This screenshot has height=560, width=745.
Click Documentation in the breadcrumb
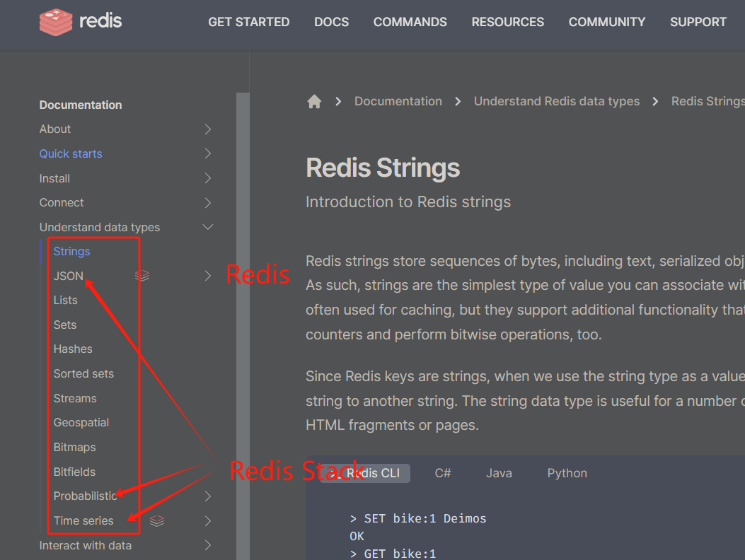coord(398,101)
